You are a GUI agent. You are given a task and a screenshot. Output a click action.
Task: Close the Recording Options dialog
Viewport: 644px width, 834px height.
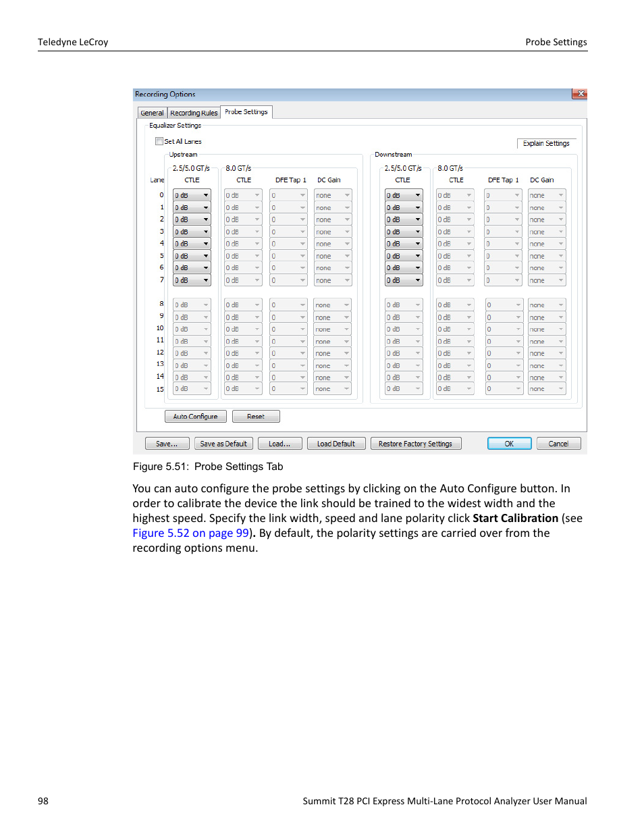point(579,94)
